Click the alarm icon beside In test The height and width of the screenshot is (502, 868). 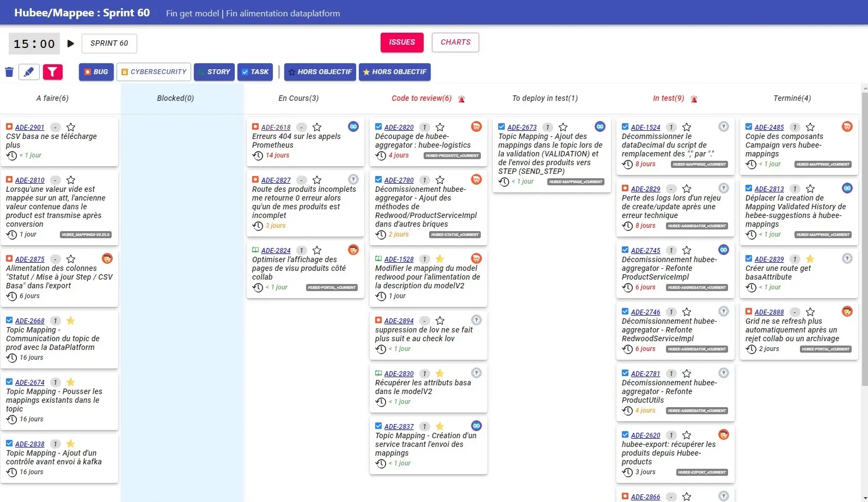pyautogui.click(x=694, y=99)
